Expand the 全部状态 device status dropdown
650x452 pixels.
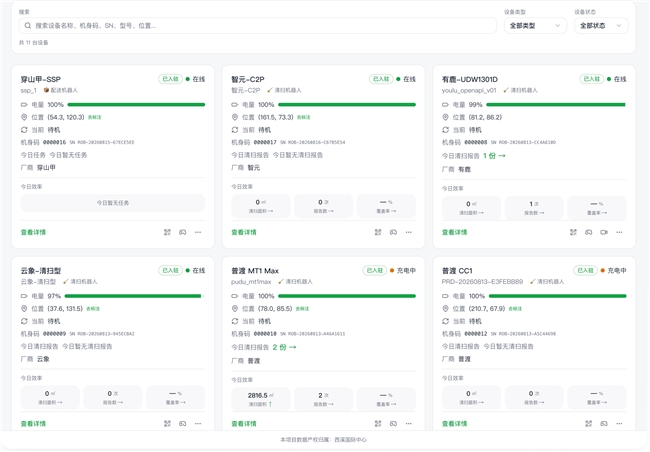pos(601,26)
